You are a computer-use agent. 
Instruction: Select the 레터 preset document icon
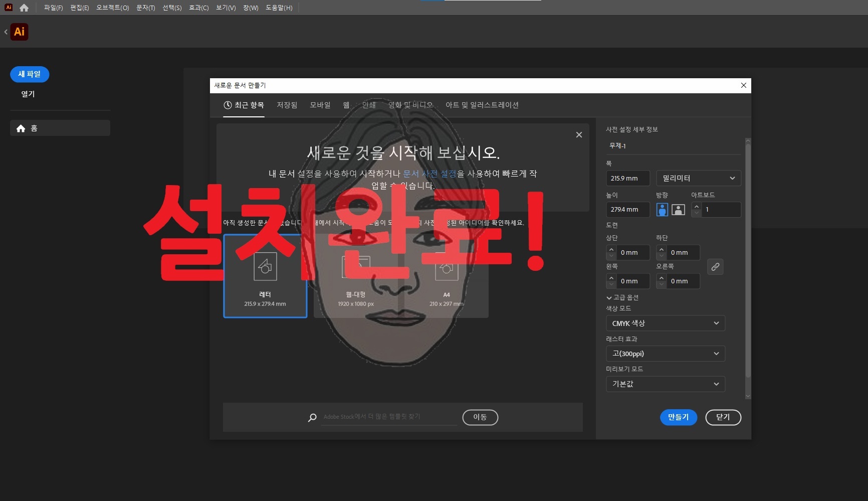pyautogui.click(x=265, y=266)
